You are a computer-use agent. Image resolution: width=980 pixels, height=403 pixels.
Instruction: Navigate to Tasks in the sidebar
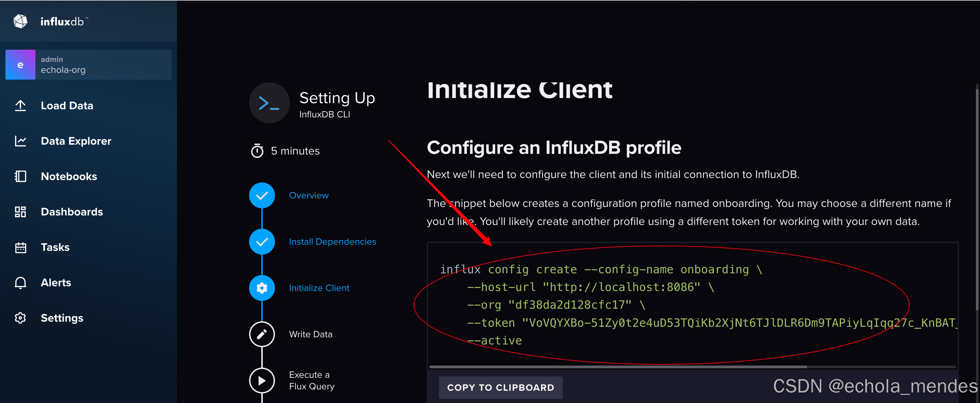click(55, 247)
